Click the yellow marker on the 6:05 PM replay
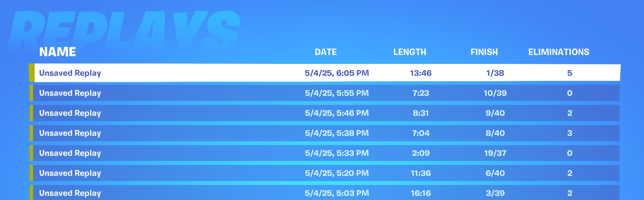 tap(32, 73)
